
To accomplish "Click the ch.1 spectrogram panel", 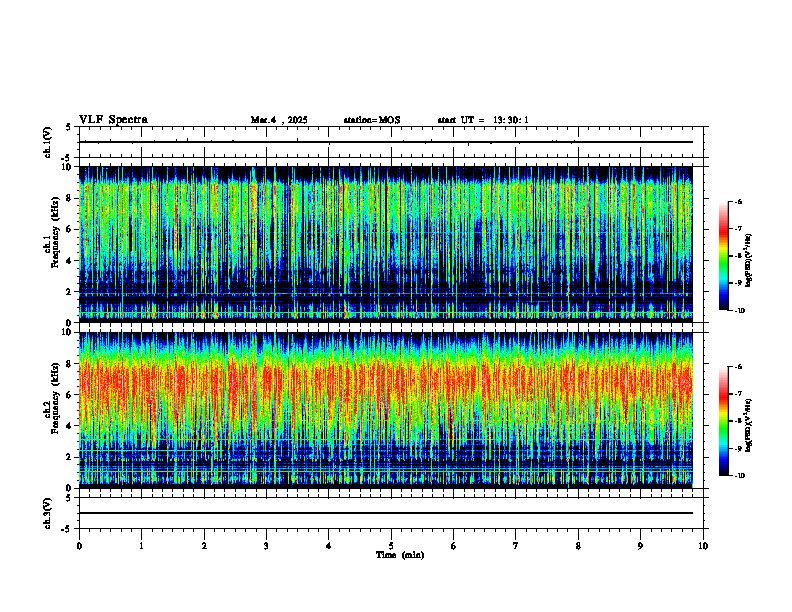I will 386,244.
